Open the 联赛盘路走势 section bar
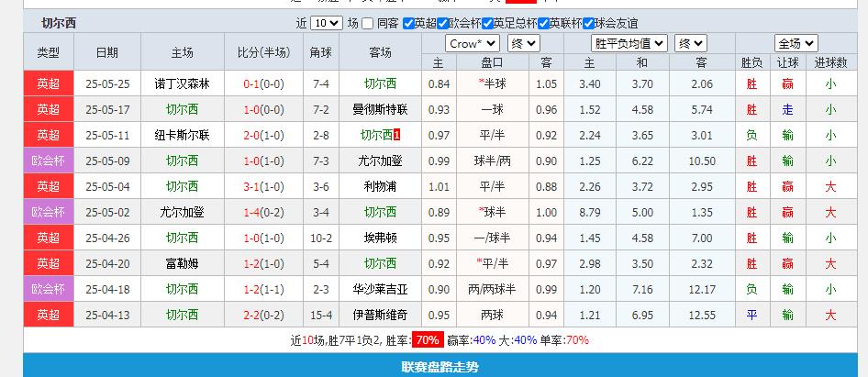Image resolution: width=868 pixels, height=377 pixels. pyautogui.click(x=440, y=367)
